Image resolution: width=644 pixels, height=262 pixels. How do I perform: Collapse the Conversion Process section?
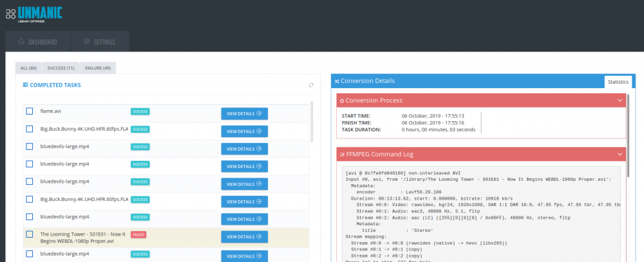pos(620,100)
